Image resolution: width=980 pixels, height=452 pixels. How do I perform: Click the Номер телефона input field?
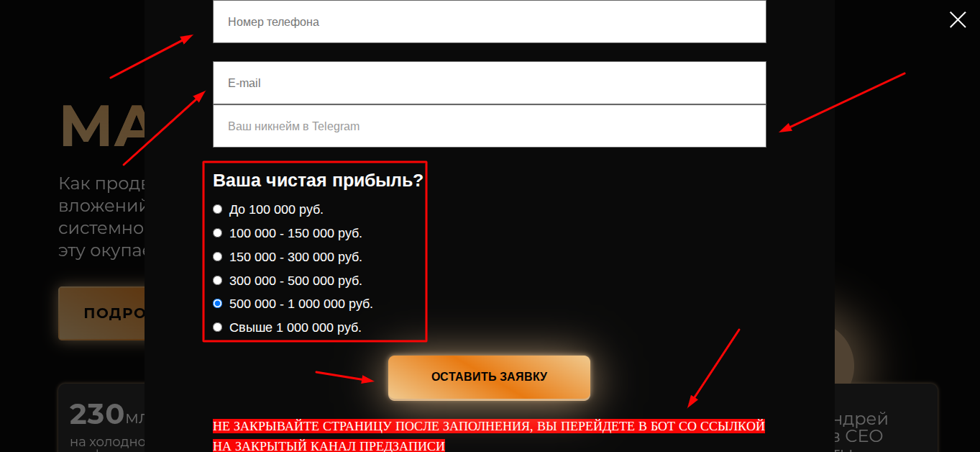point(490,22)
